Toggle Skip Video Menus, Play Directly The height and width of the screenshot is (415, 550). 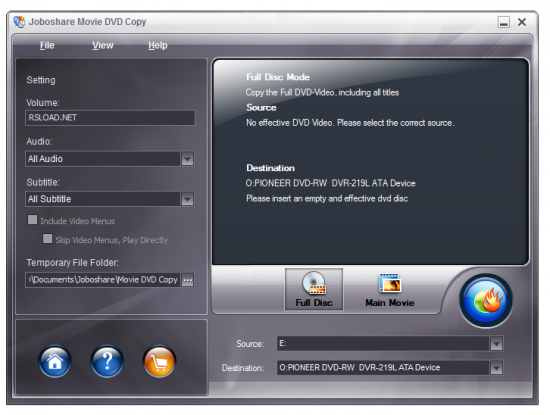47,239
